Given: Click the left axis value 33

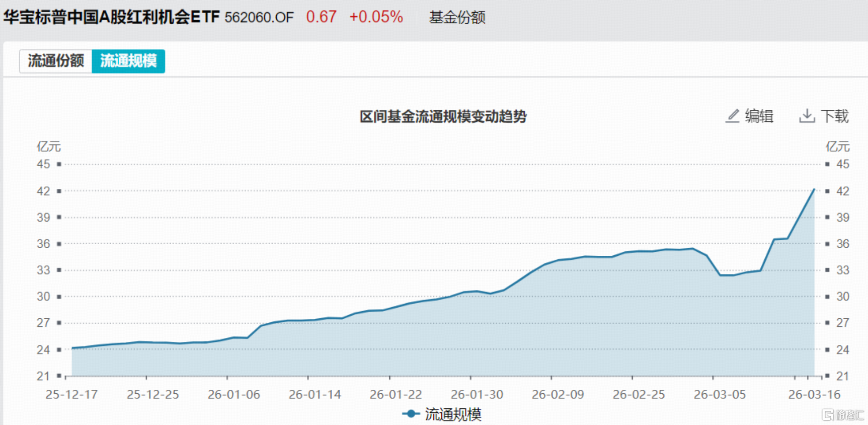Looking at the screenshot, I should point(43,270).
